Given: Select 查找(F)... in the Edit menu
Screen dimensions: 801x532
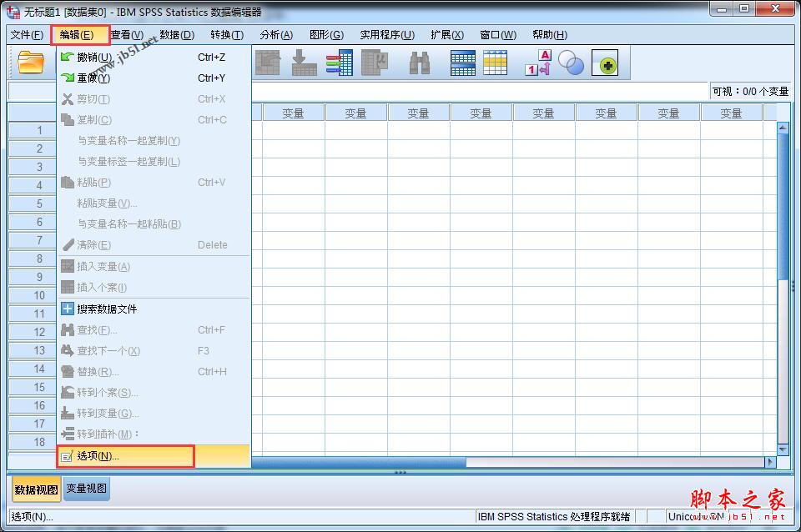Looking at the screenshot, I should pos(154,330).
